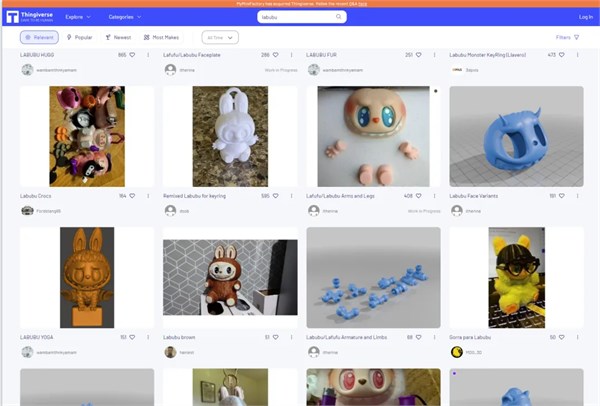The width and height of the screenshot is (600, 406).
Task: Select the Relevant sort option
Action: tap(39, 37)
